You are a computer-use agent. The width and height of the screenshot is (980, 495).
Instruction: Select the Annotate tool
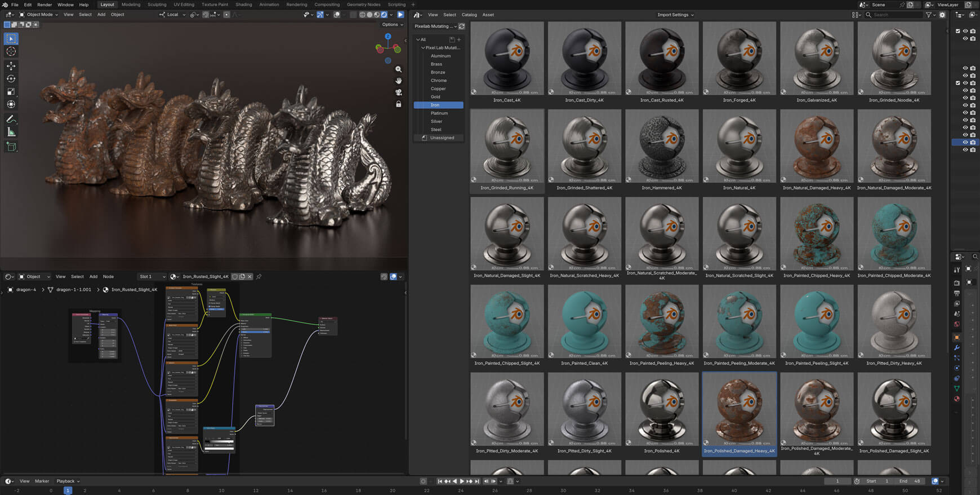11,119
